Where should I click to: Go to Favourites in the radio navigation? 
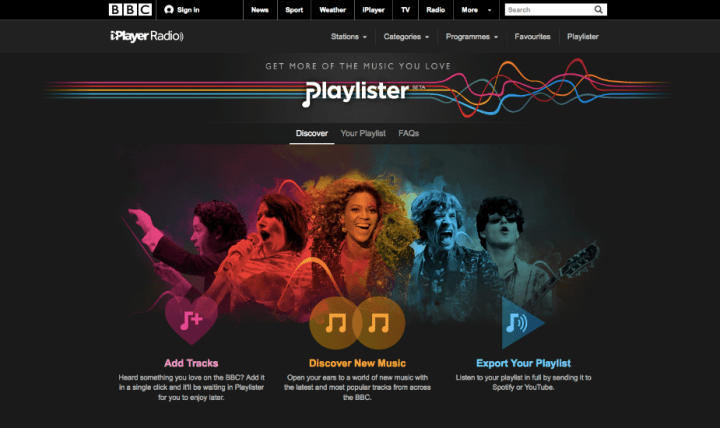tap(532, 37)
